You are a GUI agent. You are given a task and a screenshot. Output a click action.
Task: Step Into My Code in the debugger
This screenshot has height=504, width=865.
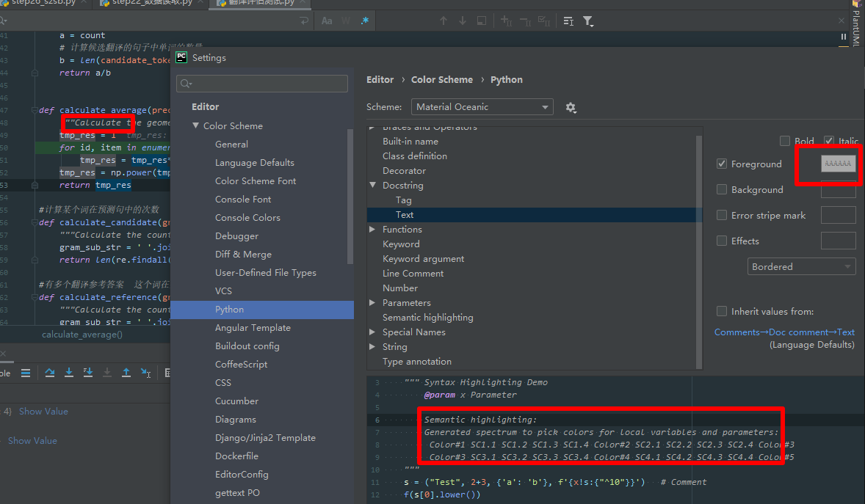(87, 373)
